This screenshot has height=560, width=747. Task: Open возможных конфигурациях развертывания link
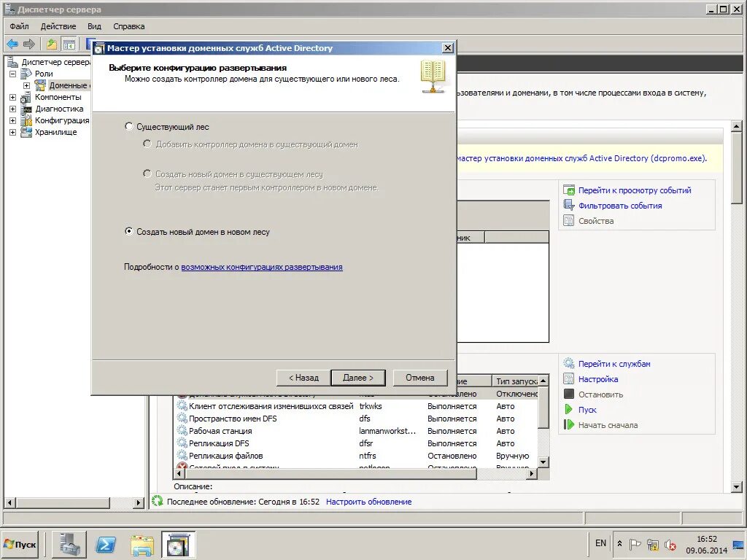click(262, 267)
